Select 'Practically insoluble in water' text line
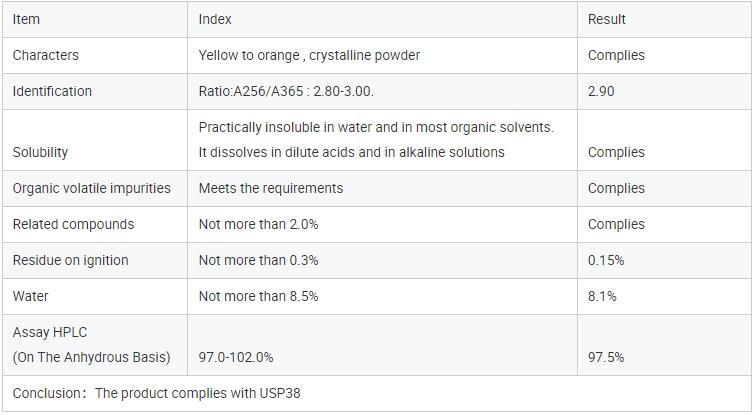755x415 pixels. click(x=376, y=127)
